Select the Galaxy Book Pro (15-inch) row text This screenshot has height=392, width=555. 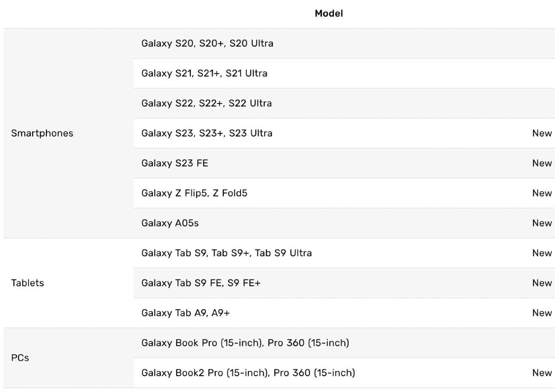click(x=245, y=343)
